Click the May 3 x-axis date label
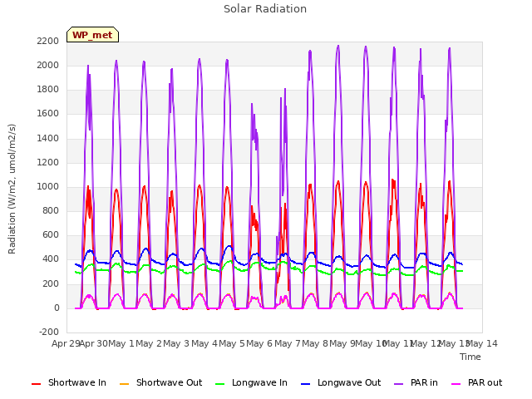Viewport: 532px width, 399px height. 176,343
